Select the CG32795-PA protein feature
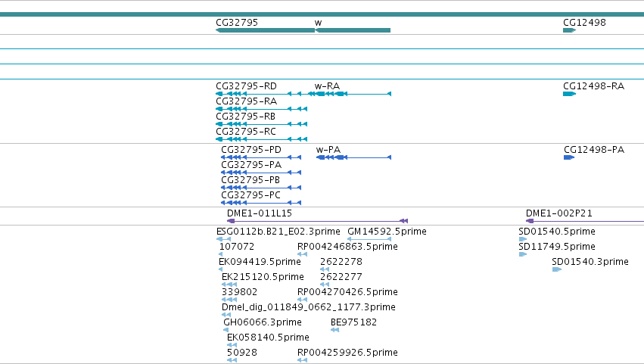This screenshot has height=364, width=644. [261, 173]
